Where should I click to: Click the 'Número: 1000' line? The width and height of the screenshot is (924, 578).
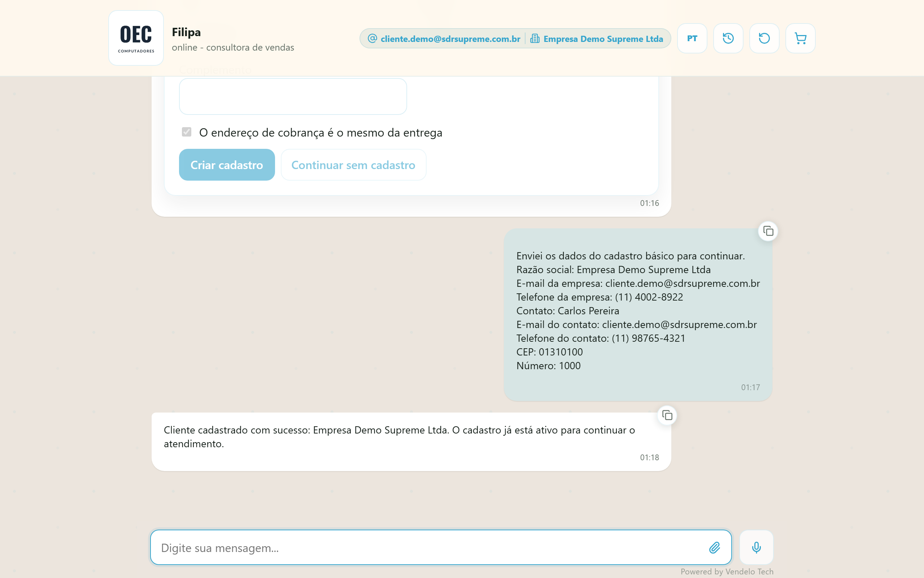[548, 366]
